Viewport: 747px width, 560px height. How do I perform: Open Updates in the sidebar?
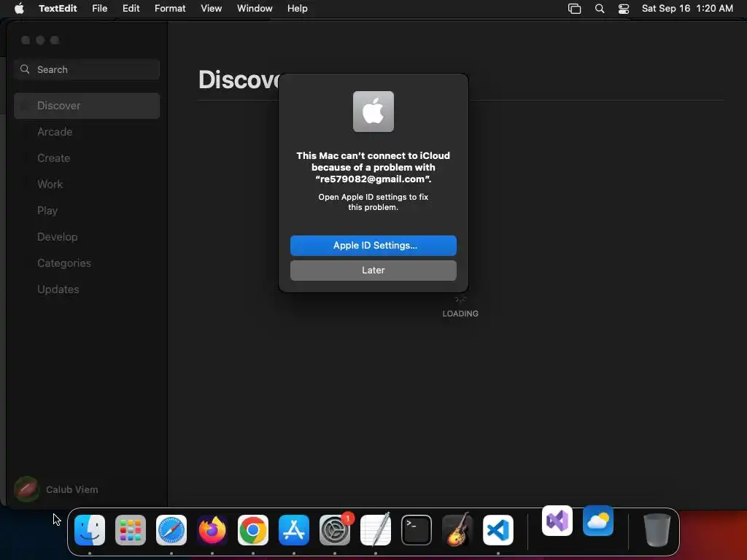87,289
